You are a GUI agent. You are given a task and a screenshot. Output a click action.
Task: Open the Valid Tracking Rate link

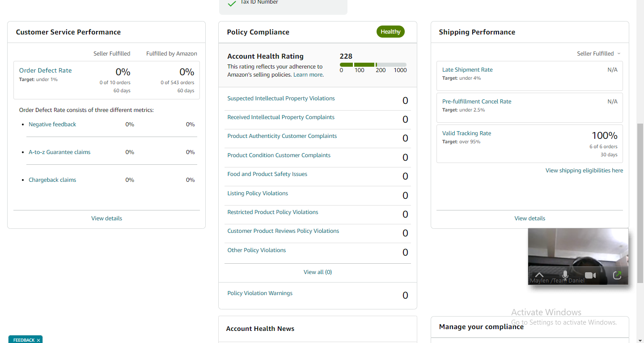(x=466, y=133)
